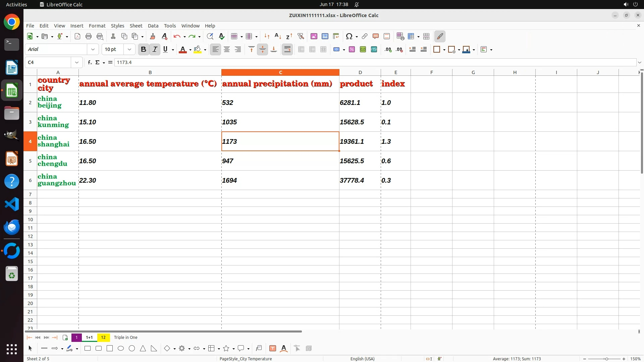Switch to the yellow '12' sheet tab

pos(103,337)
